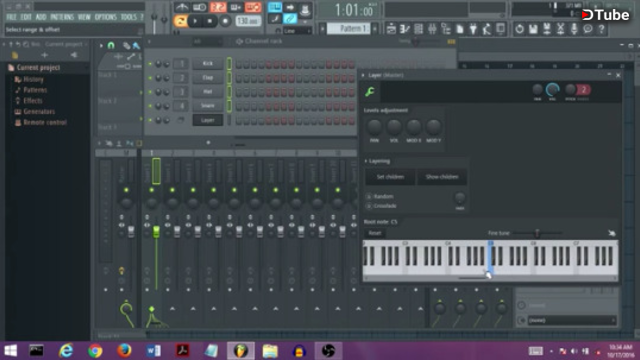
Task: Open History in browser tree
Action: click(33, 80)
